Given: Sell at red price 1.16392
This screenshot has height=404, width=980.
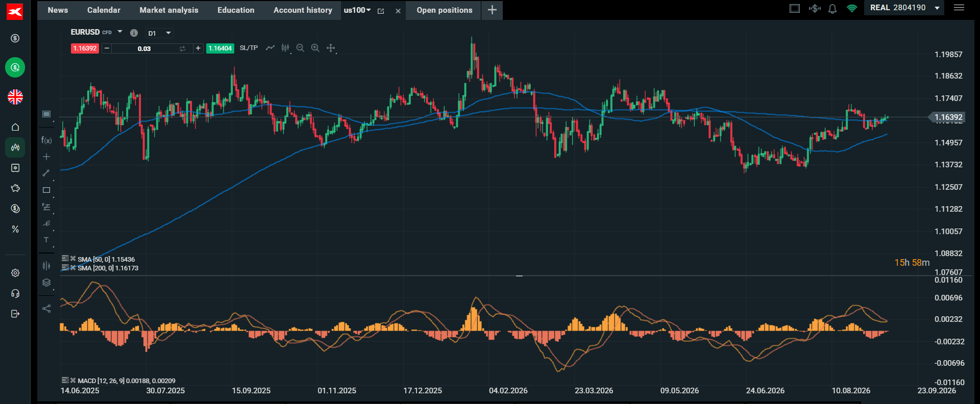Looking at the screenshot, I should pos(85,48).
